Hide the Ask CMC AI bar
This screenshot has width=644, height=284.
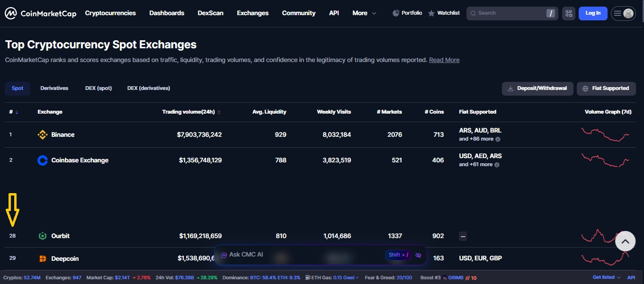point(418,255)
